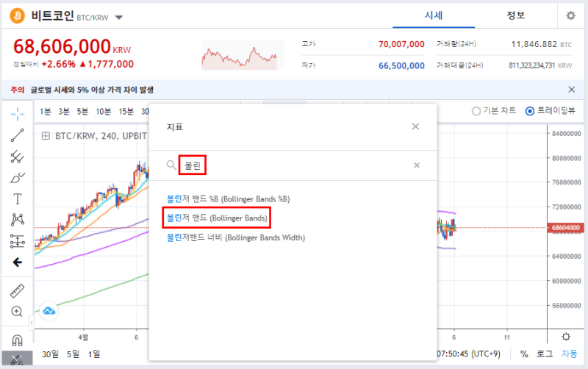The image size is (588, 369).
Task: Toggle 자동 auto scale
Action: [569, 354]
